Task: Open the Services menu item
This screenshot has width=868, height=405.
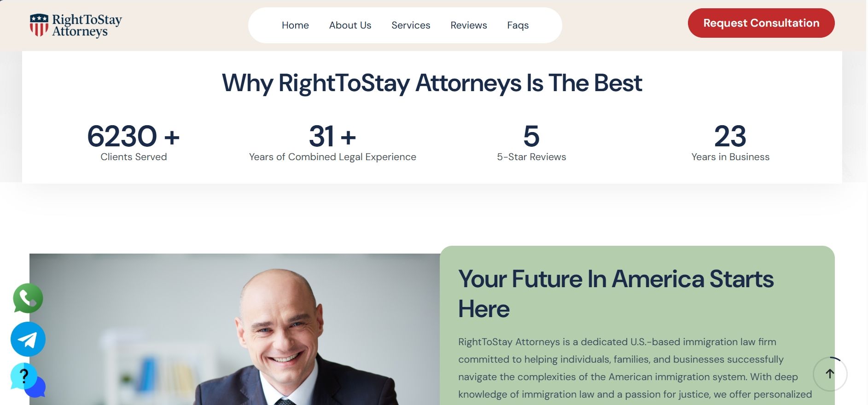Action: 411,25
